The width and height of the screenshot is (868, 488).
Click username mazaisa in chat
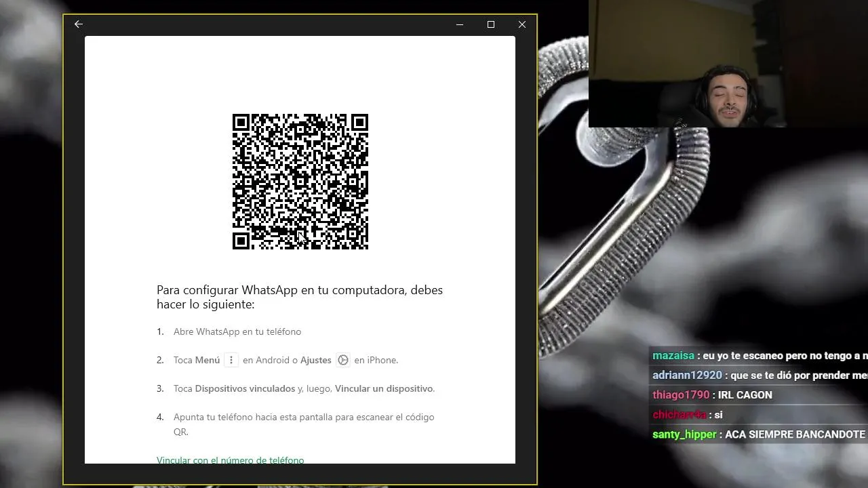(673, 355)
